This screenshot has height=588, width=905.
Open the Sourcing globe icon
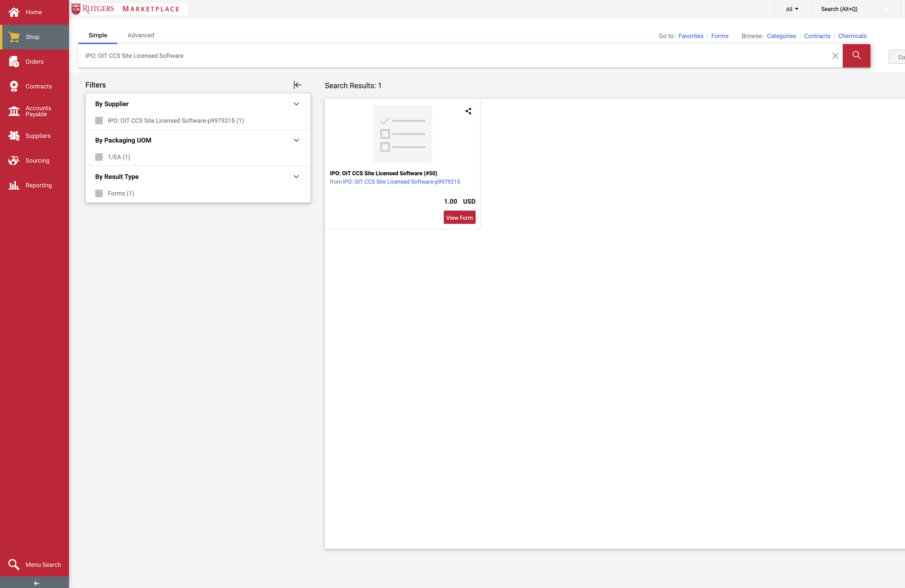click(x=14, y=160)
